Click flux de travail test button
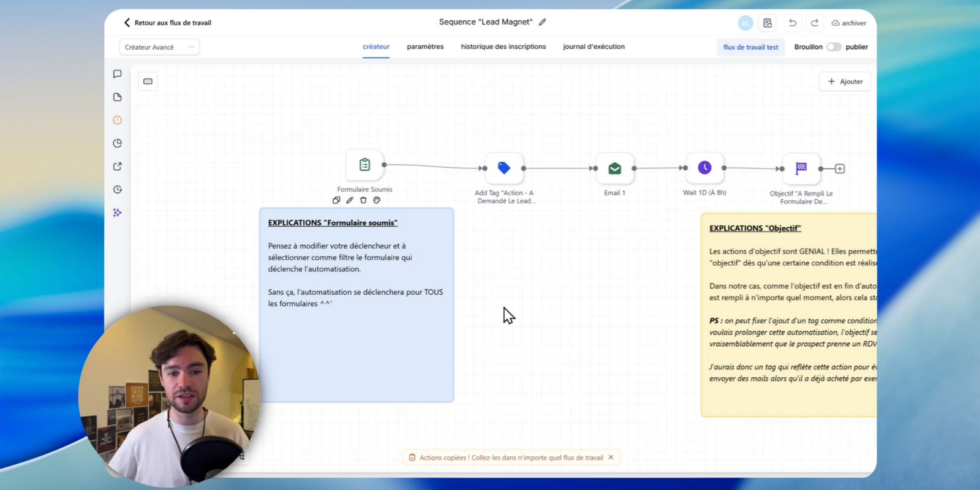980x490 pixels. (x=751, y=47)
